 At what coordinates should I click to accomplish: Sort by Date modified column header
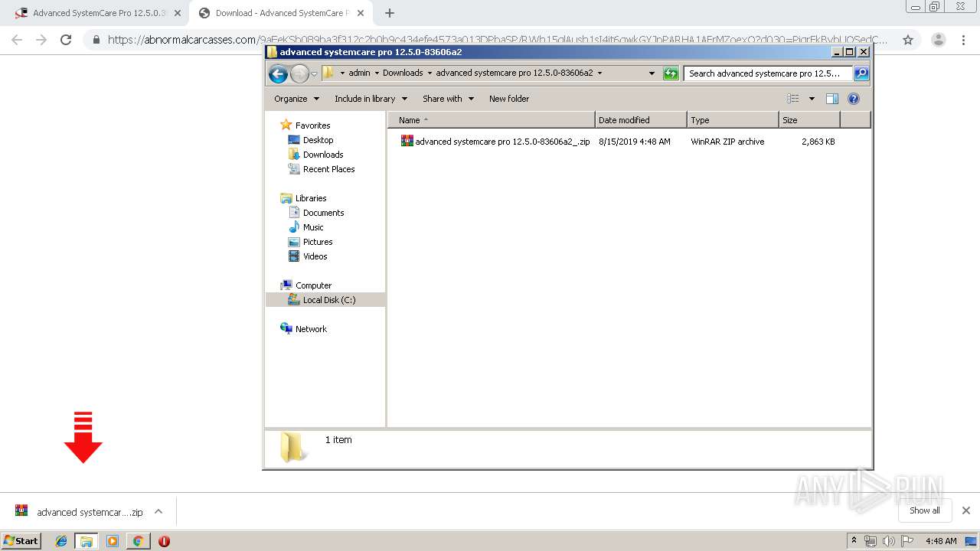[x=641, y=120]
